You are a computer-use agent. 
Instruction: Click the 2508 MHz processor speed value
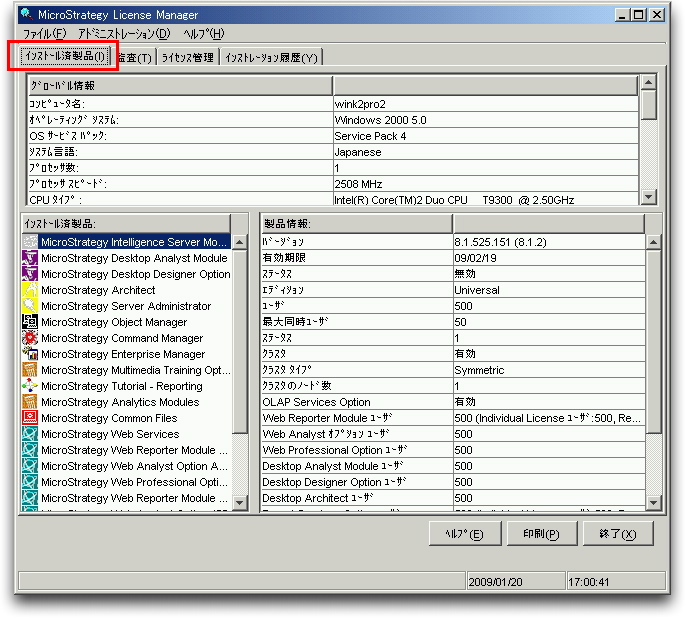click(358, 184)
